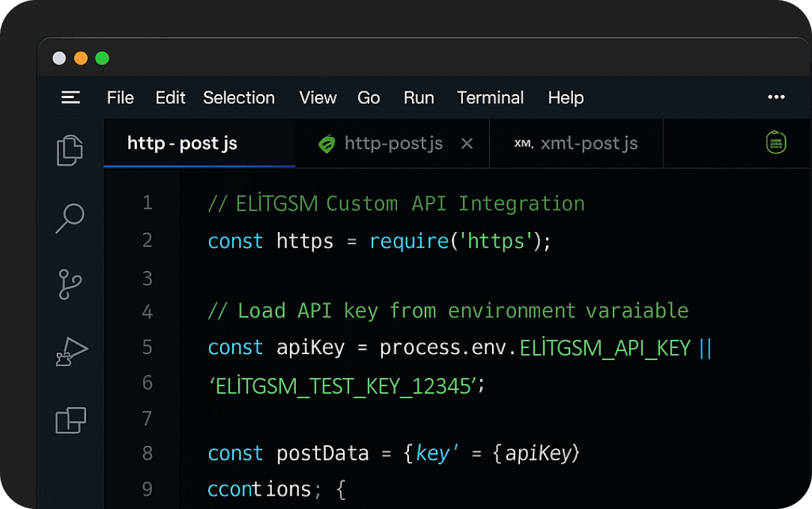
Task: Click line number 2 in gutter
Action: pyautogui.click(x=148, y=240)
